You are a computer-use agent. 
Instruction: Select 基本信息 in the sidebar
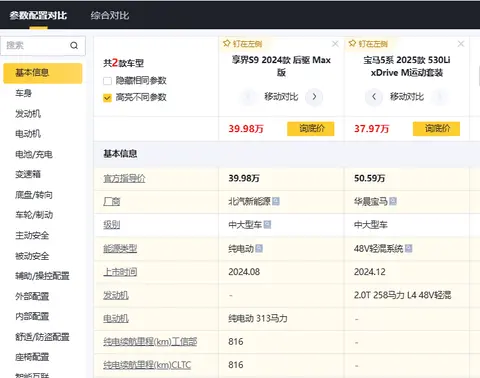43,73
